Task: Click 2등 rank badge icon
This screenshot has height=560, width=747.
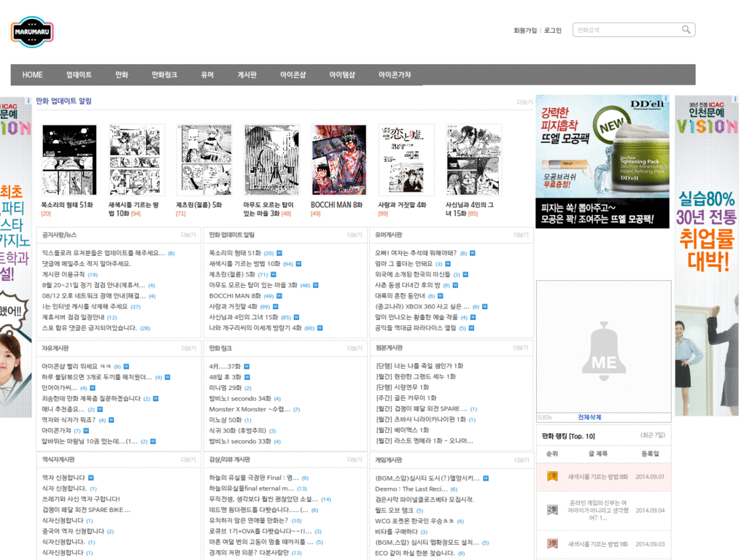Action: (x=552, y=510)
